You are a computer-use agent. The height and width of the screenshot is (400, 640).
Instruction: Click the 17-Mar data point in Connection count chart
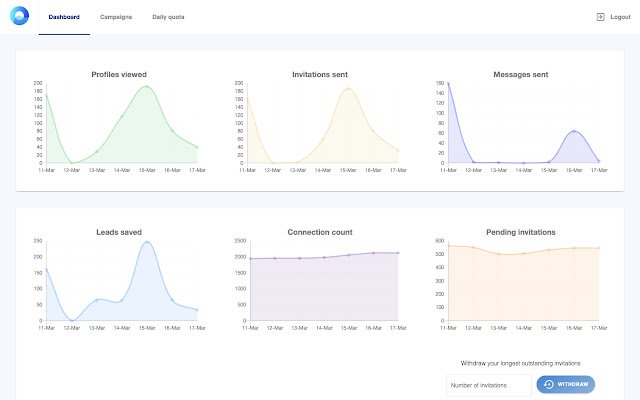click(398, 253)
